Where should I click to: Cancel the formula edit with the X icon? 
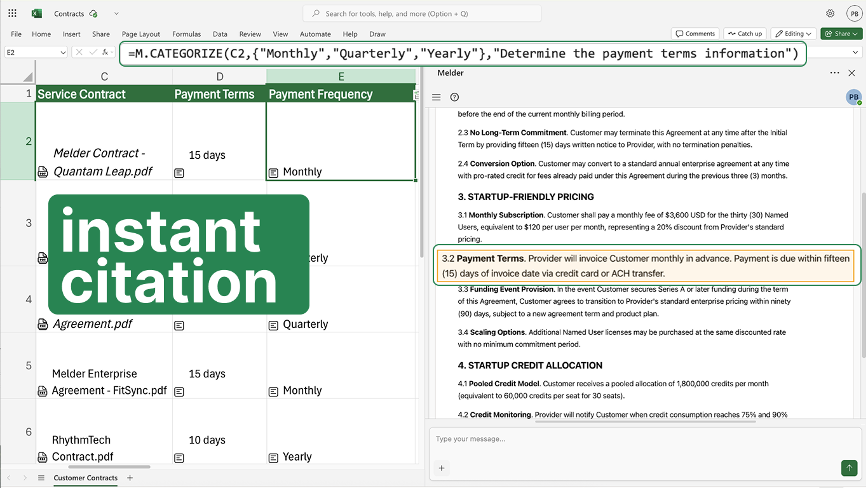point(80,52)
